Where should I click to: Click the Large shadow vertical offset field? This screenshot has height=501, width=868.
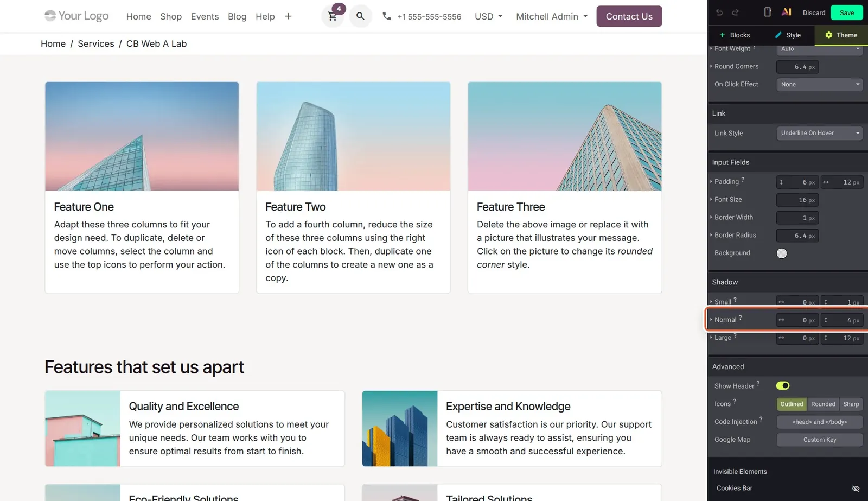pos(842,338)
